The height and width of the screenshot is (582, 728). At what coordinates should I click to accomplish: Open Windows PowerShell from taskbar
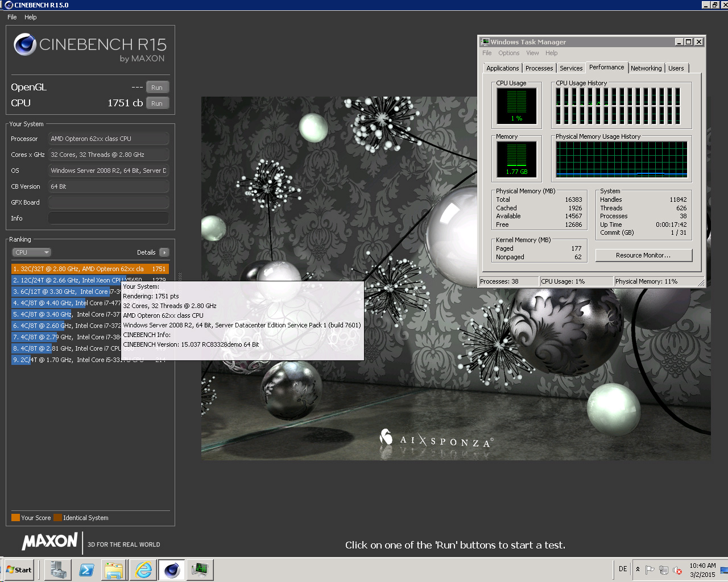(86, 569)
